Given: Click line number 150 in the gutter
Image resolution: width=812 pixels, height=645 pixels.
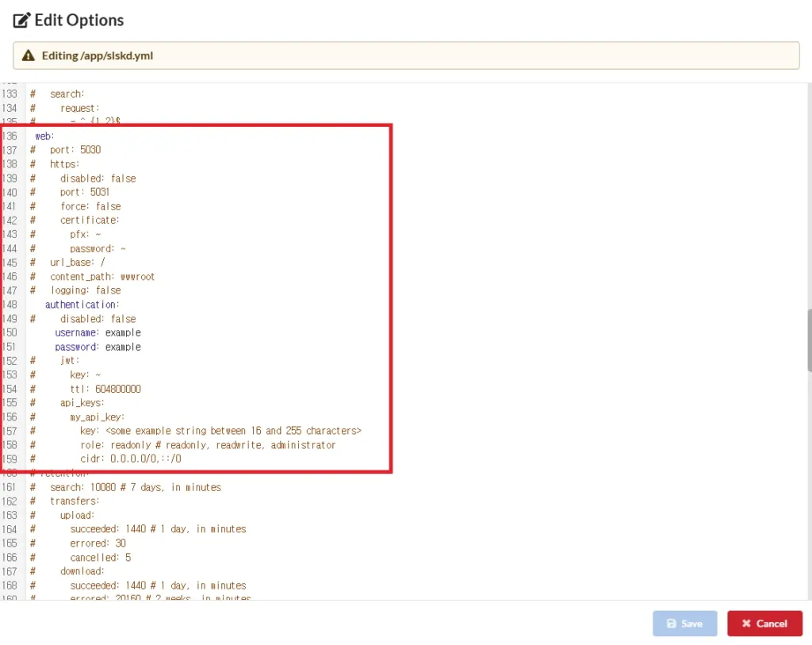Looking at the screenshot, I should click(10, 332).
